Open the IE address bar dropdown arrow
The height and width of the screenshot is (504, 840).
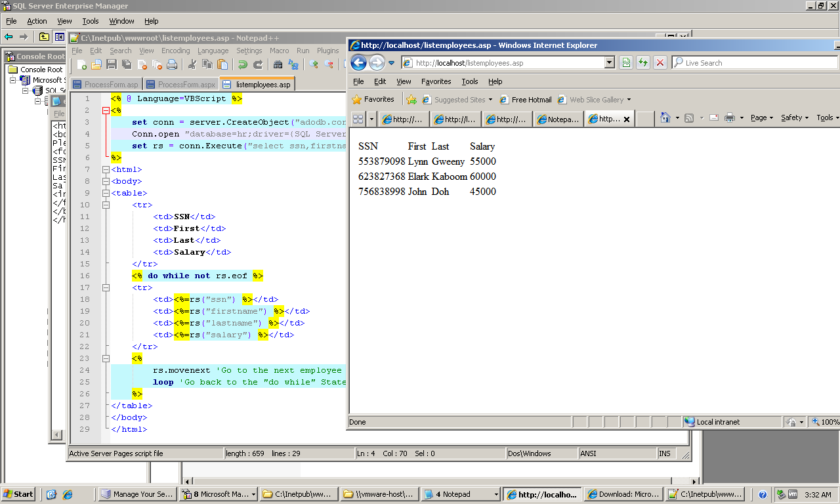point(609,63)
